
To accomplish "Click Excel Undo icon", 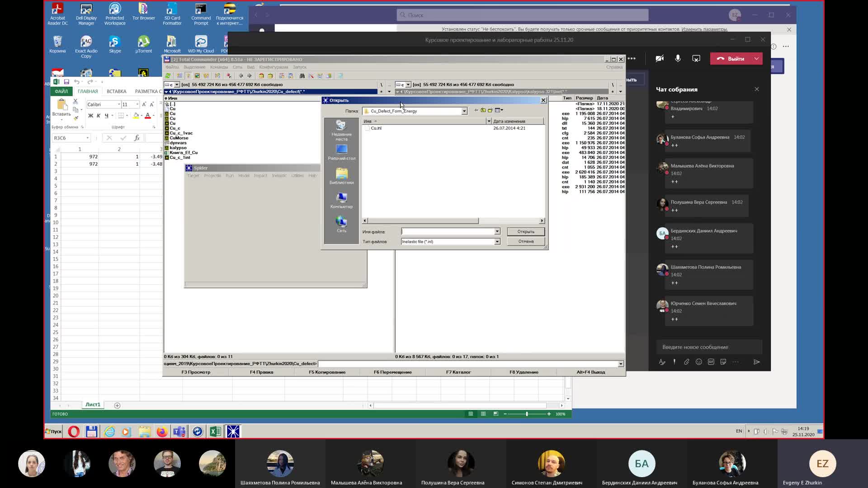I will tap(77, 82).
